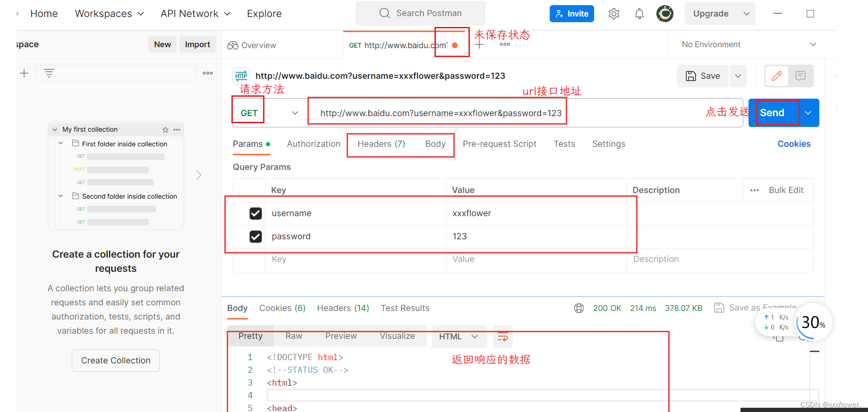
Task: Open the tab options ellipsis menu
Action: (505, 45)
